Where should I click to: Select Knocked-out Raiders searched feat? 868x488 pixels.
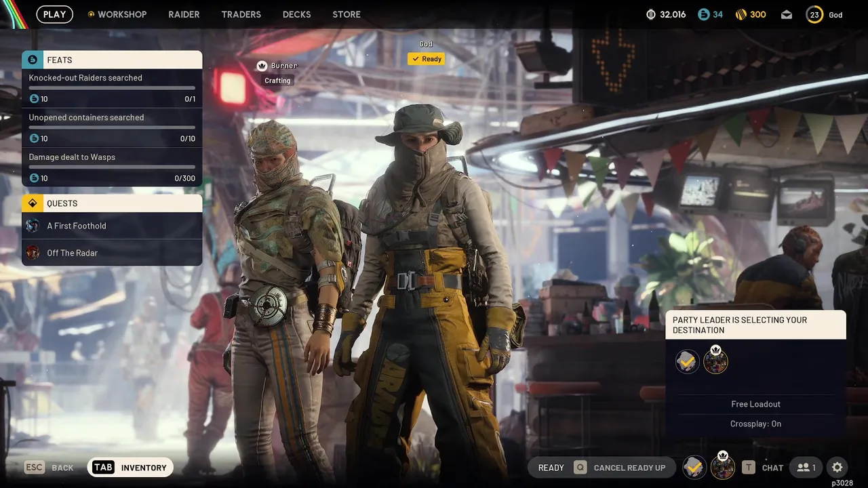[112, 88]
